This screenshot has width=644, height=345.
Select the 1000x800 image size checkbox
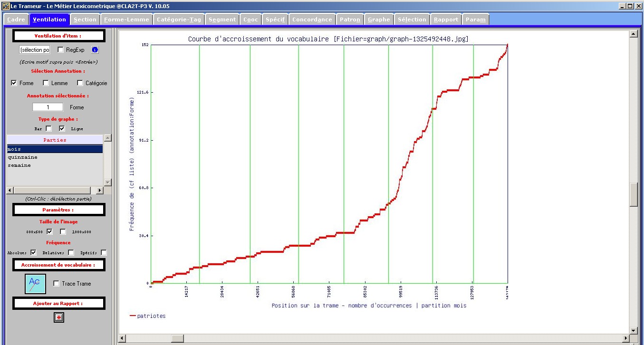[x=63, y=231]
